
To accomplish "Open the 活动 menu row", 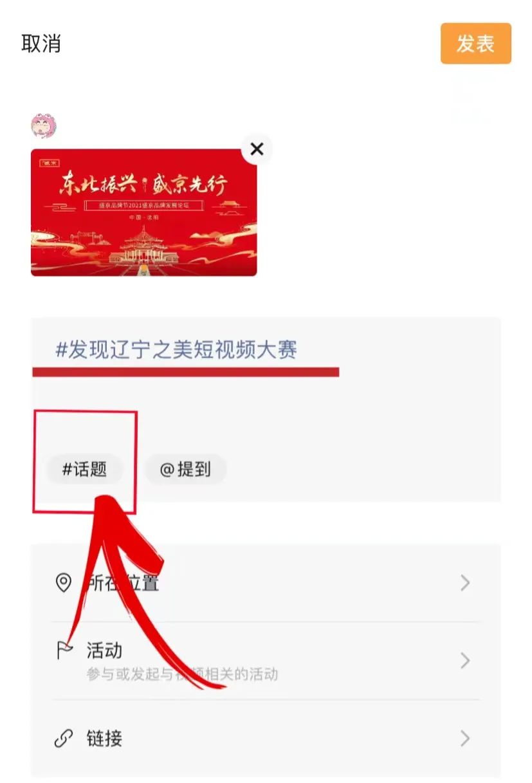I will click(x=265, y=661).
